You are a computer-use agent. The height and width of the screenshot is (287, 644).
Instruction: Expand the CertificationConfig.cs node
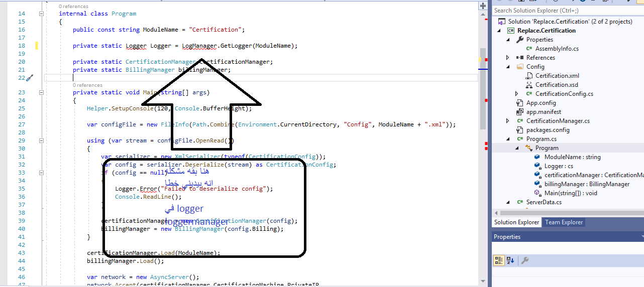(x=517, y=94)
